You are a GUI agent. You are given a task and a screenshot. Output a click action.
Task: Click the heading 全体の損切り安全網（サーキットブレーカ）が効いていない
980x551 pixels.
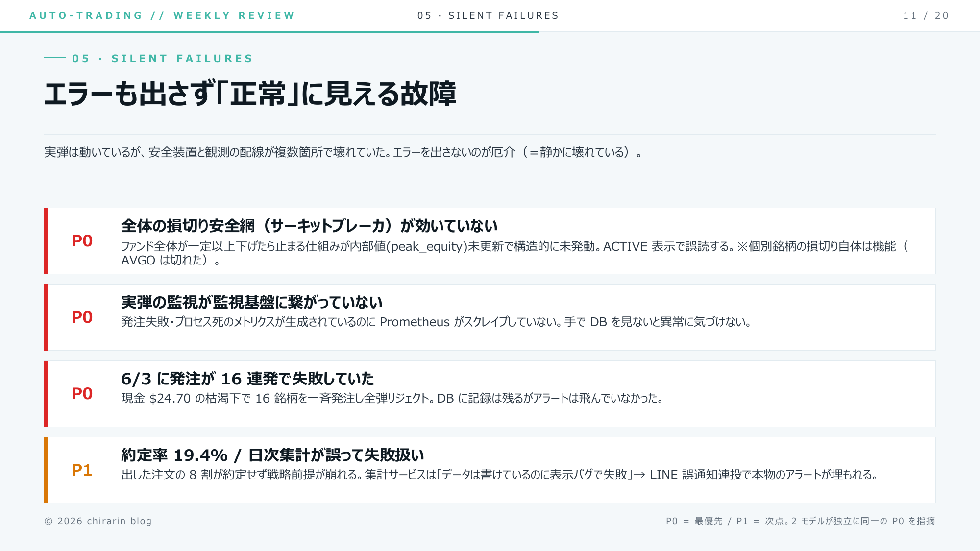point(309,226)
